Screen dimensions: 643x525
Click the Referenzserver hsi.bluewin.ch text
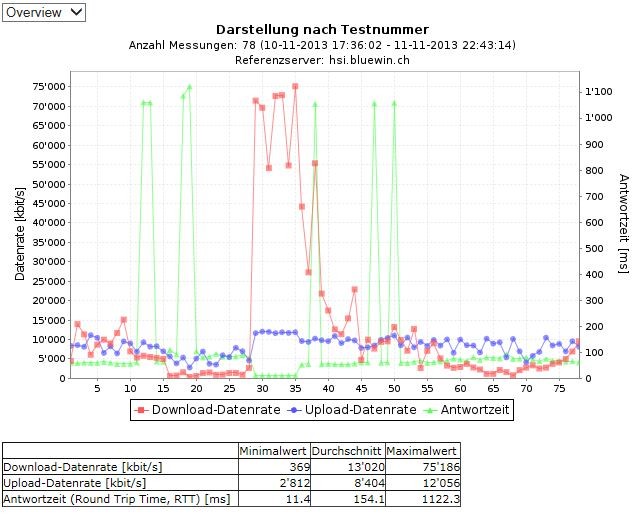tap(322, 60)
